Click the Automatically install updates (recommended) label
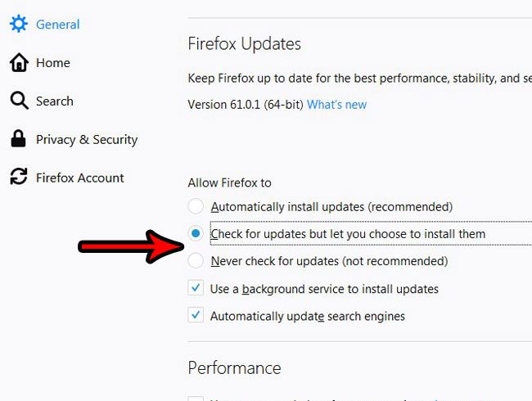Image resolution: width=532 pixels, height=401 pixels. [x=331, y=207]
